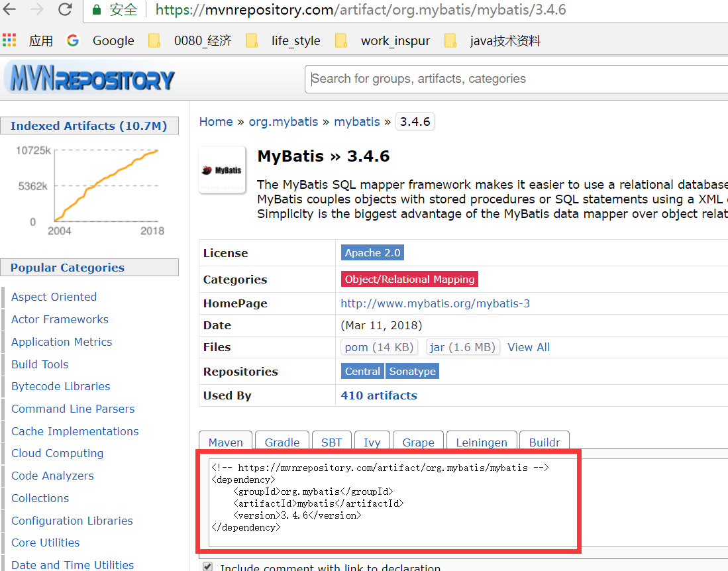Open Cache Implementations category
Image resolution: width=728 pixels, height=571 pixels.
(75, 431)
